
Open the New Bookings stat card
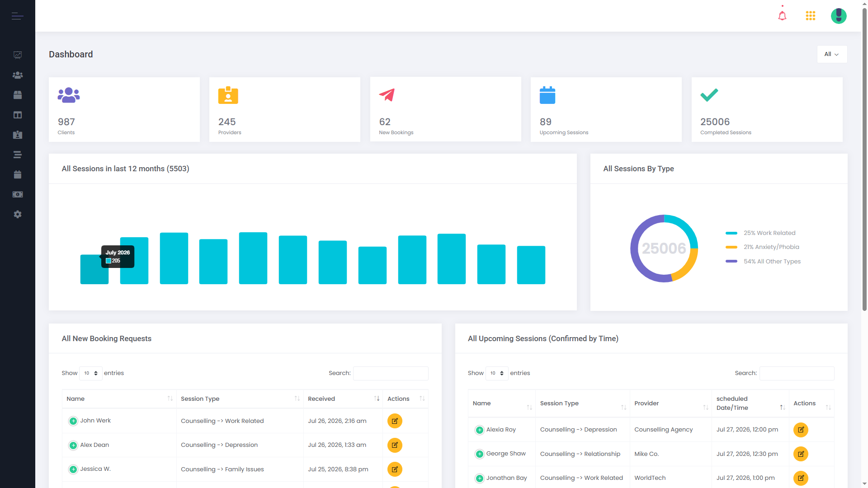coord(446,109)
